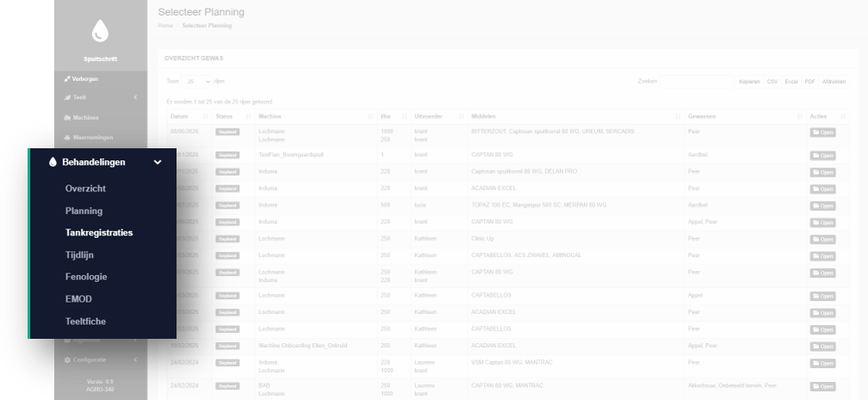
Task: Open Planning under Behandelingen
Action: pos(84,211)
